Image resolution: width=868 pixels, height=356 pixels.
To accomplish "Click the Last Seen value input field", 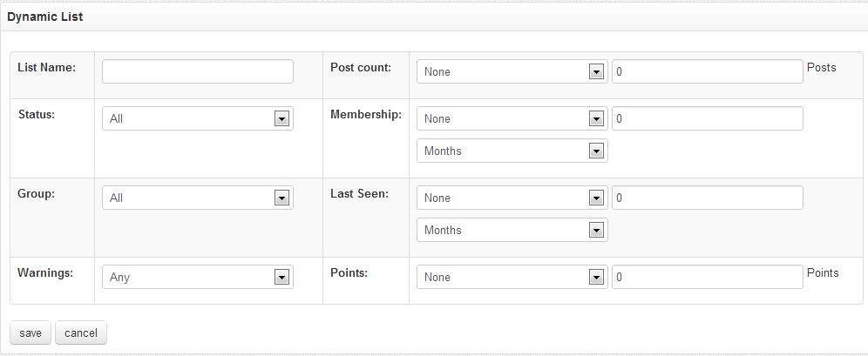I will click(708, 198).
